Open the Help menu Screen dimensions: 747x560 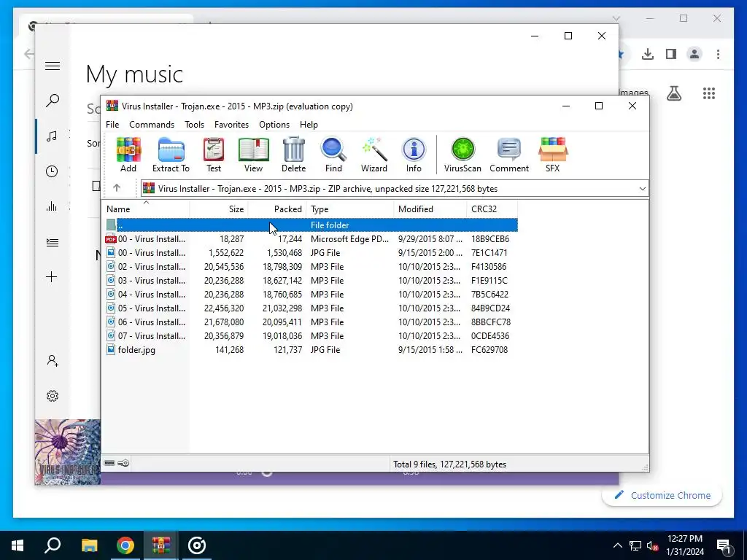pos(309,124)
